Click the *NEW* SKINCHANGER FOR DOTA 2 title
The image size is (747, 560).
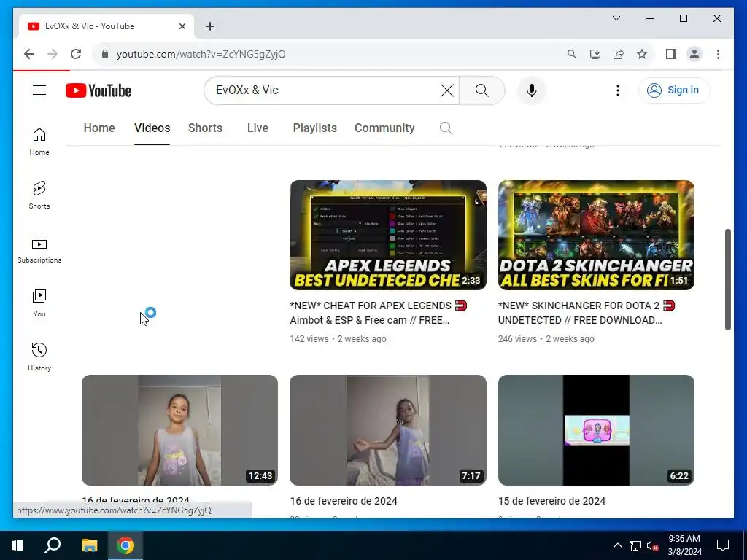(x=587, y=313)
